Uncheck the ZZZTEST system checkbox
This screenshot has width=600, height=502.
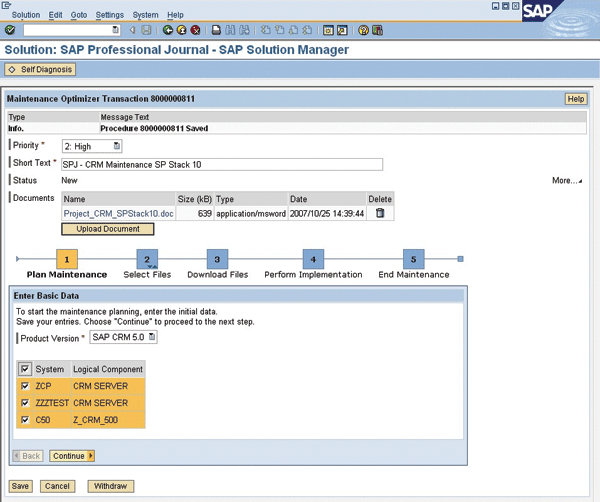pos(25,403)
